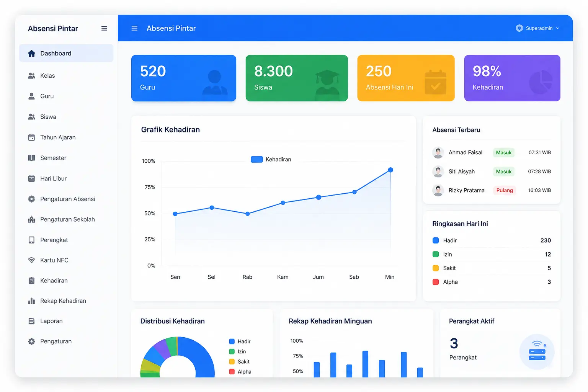Click the Hadir blue legend swatch in Distribusi Kehadiran
Viewport: 588px width, 392px height.
pos(232,341)
